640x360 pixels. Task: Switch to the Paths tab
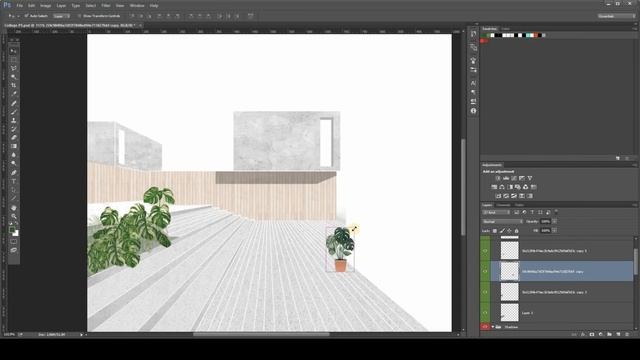[519, 205]
